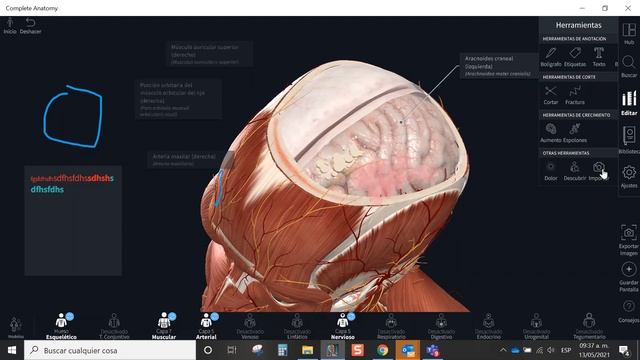Toggle the Muscular system layer
The image size is (640, 360).
[x=164, y=325]
